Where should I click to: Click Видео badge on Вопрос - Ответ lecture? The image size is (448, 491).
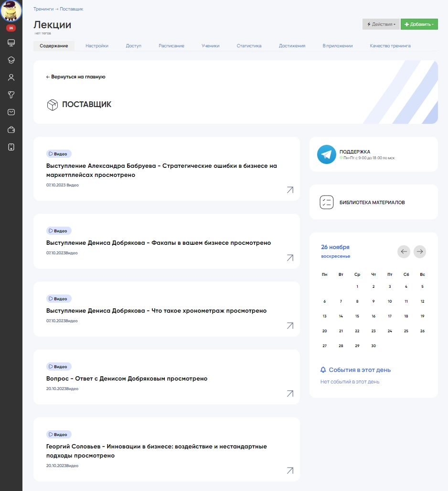[x=59, y=367]
